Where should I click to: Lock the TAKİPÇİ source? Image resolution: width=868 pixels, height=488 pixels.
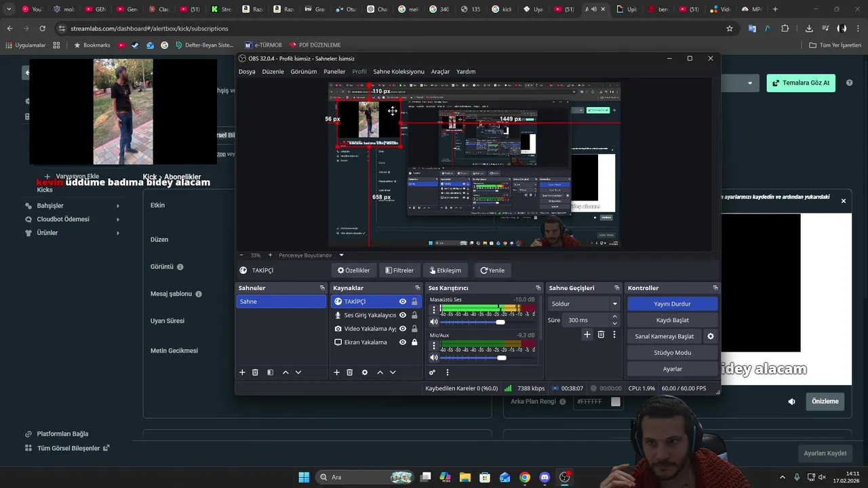coord(414,302)
